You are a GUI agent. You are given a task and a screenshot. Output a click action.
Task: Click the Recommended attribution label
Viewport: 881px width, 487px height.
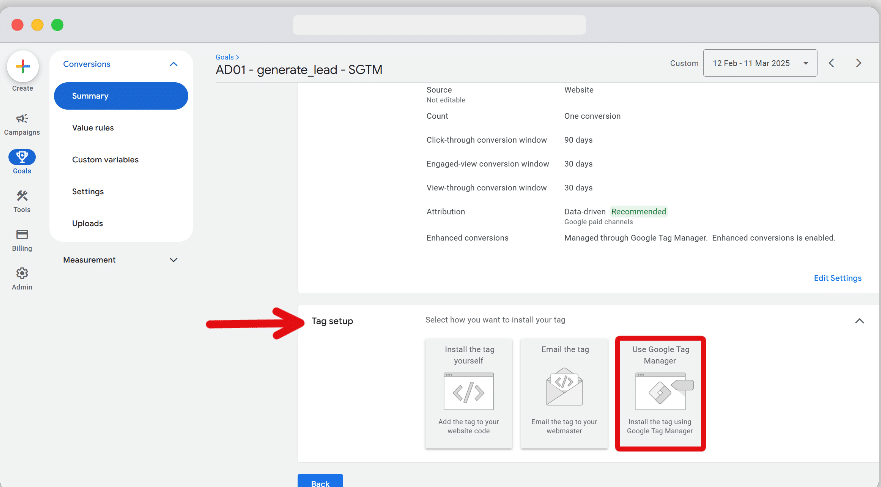[x=639, y=212]
